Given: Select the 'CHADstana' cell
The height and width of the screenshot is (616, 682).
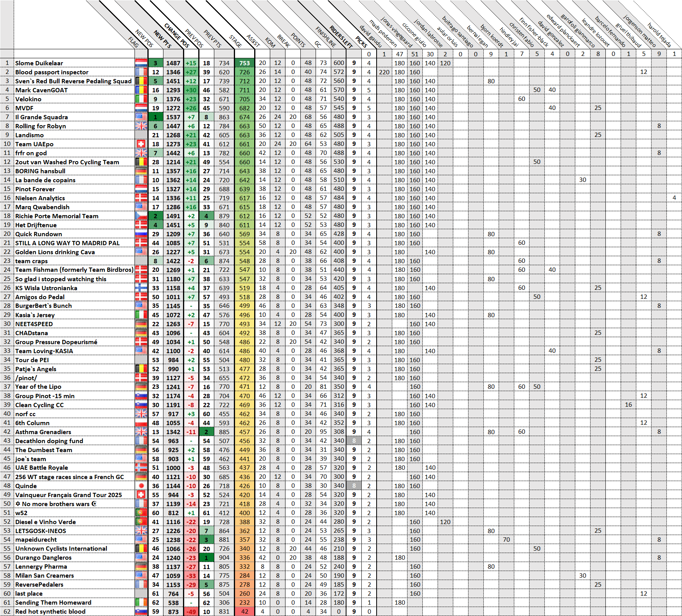Looking at the screenshot, I should pos(32,333).
